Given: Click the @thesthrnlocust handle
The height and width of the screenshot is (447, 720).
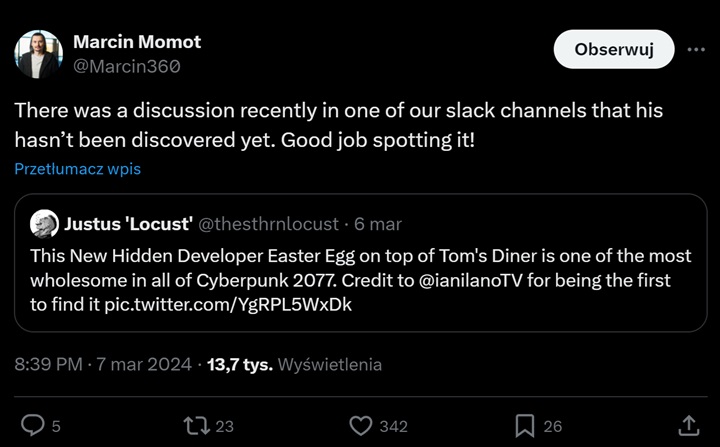Looking at the screenshot, I should [x=269, y=224].
